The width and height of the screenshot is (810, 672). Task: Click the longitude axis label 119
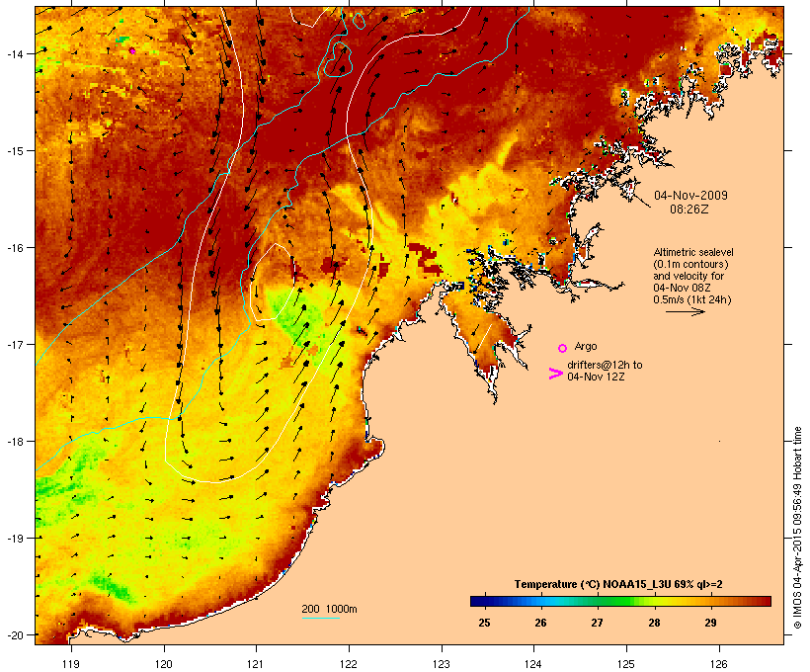71,664
